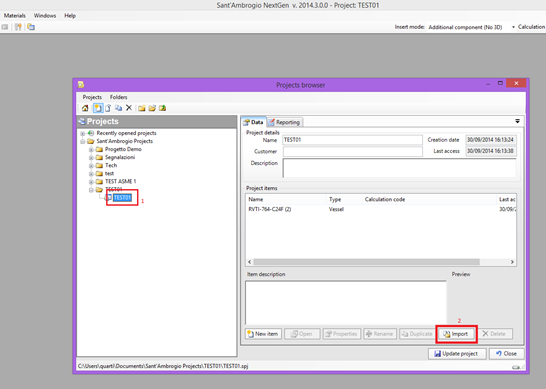Open the Materials menu
546x389 pixels.
tap(15, 16)
